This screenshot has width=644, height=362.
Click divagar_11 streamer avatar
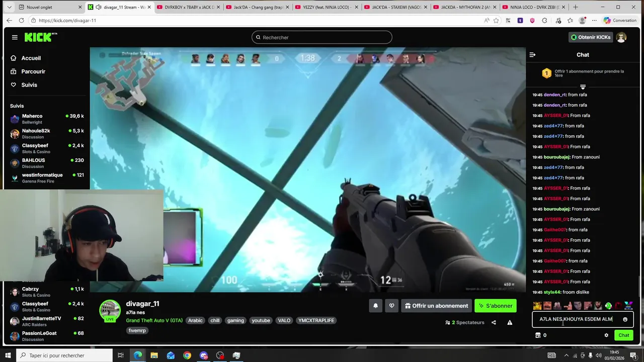(110, 311)
